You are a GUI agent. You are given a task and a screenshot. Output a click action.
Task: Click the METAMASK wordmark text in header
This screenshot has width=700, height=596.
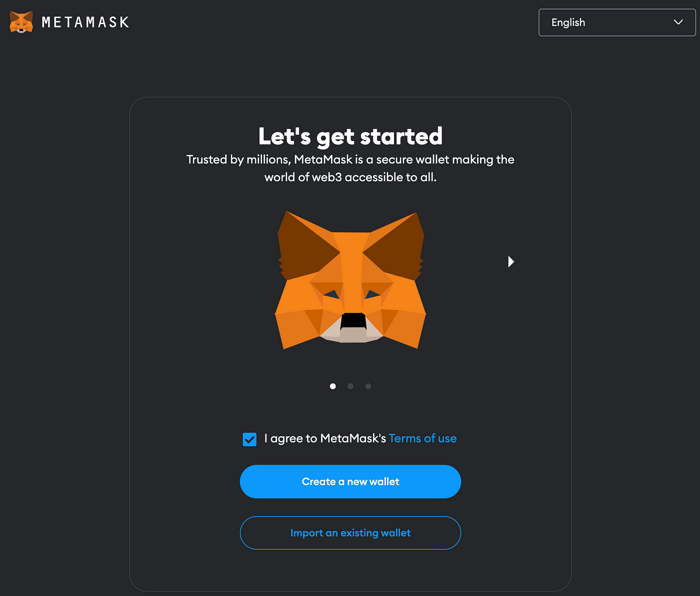pos(85,22)
